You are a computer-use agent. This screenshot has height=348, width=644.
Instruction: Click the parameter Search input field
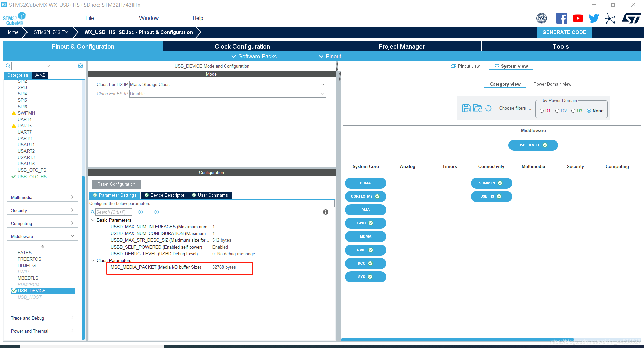click(x=114, y=212)
